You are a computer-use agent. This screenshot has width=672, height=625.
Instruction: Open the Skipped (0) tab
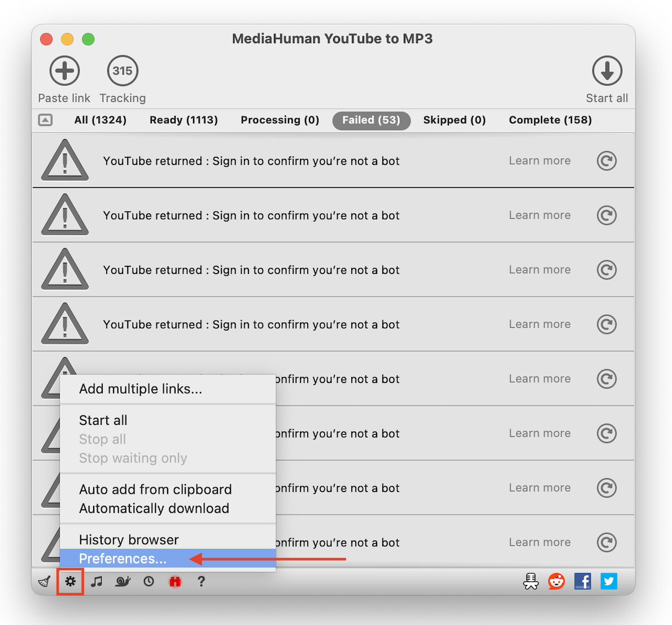[x=454, y=120]
